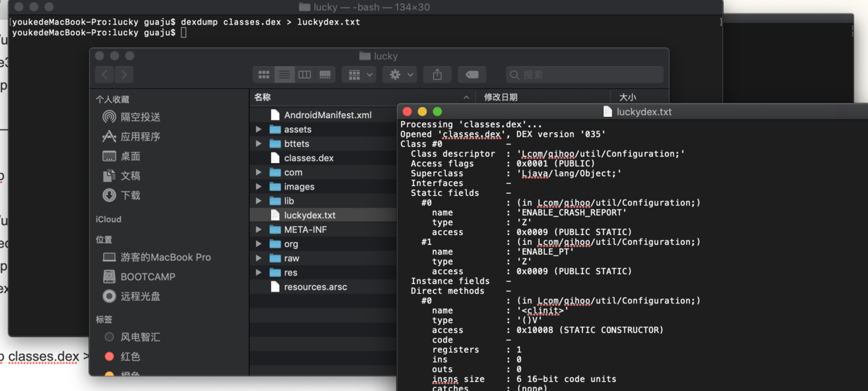This screenshot has width=868, height=391.
Task: Expand the bttets folder
Action: (x=259, y=143)
